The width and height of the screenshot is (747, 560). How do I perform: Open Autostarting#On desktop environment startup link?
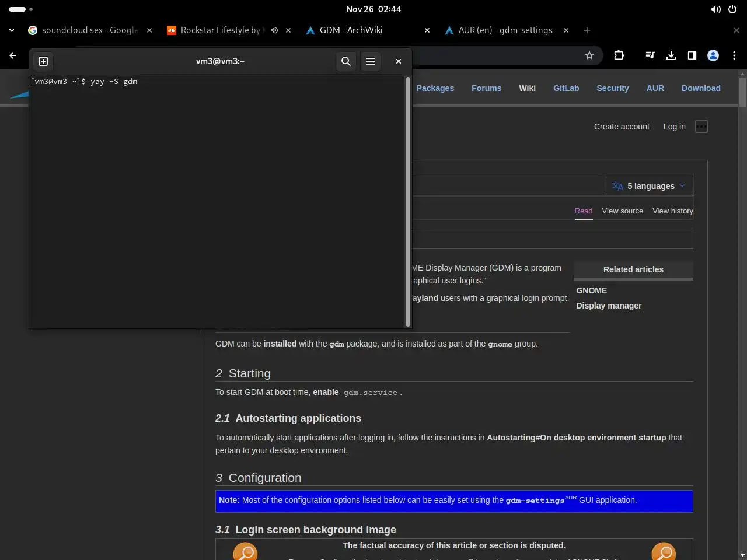tap(577, 437)
